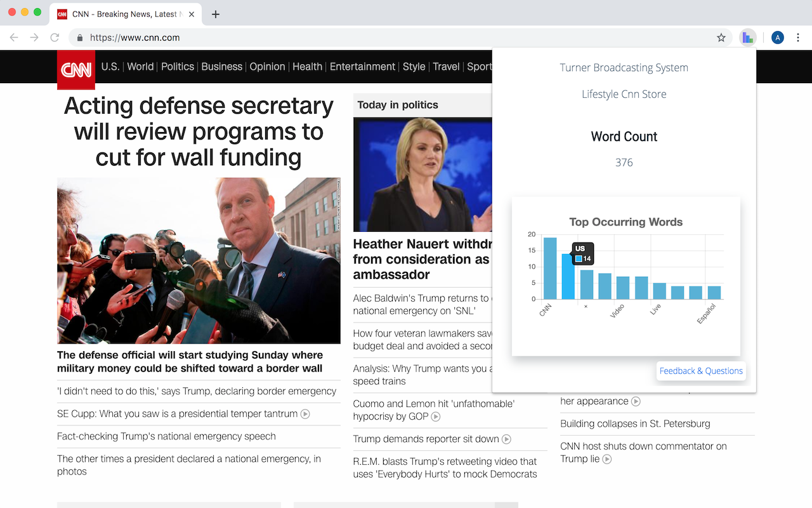This screenshot has height=508, width=812.
Task: Click the Español axis label in chart
Action: [707, 313]
